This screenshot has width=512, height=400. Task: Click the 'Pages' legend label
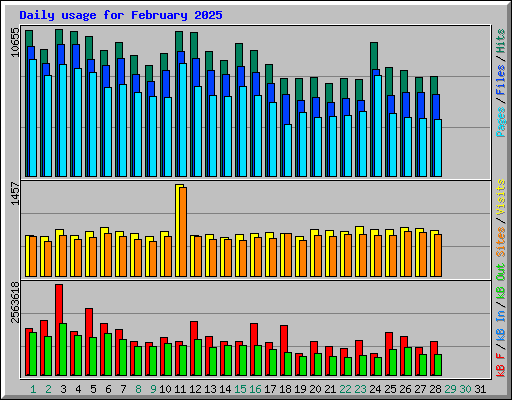coord(501,122)
